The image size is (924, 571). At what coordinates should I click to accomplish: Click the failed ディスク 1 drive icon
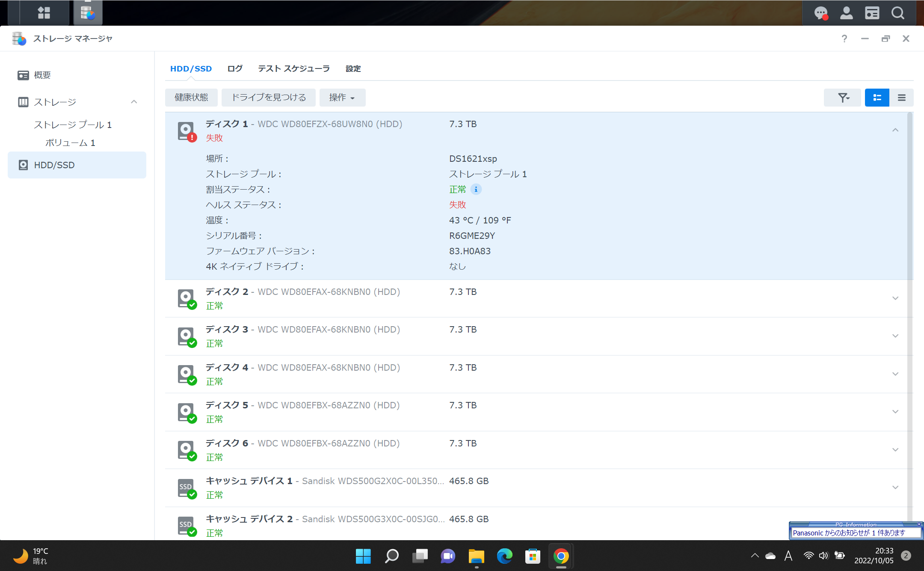click(187, 131)
